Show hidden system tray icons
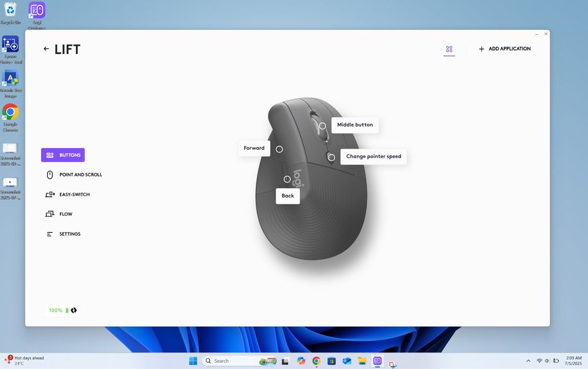 (x=528, y=361)
